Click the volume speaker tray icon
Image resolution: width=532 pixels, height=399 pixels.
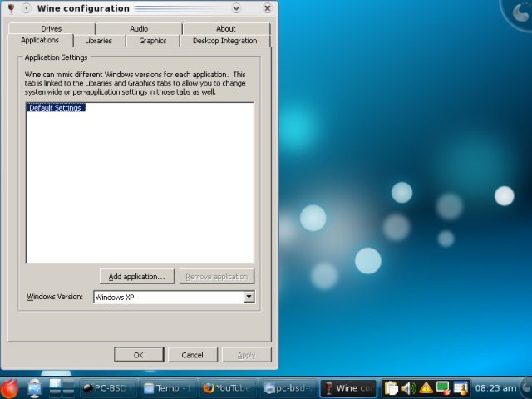(x=408, y=387)
